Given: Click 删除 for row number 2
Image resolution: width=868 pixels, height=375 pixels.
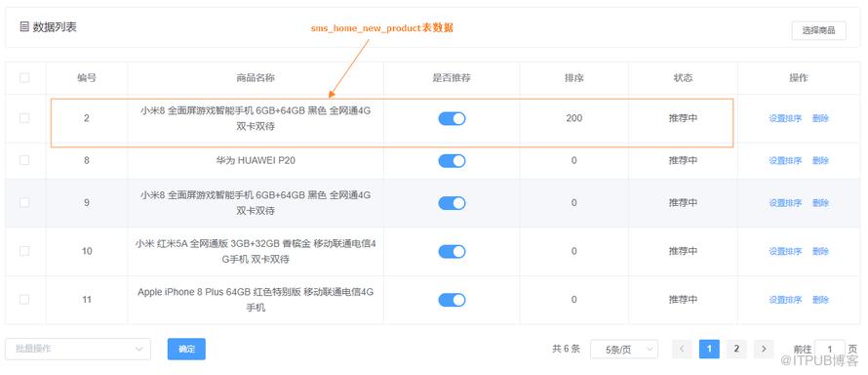Looking at the screenshot, I should click(x=820, y=118).
